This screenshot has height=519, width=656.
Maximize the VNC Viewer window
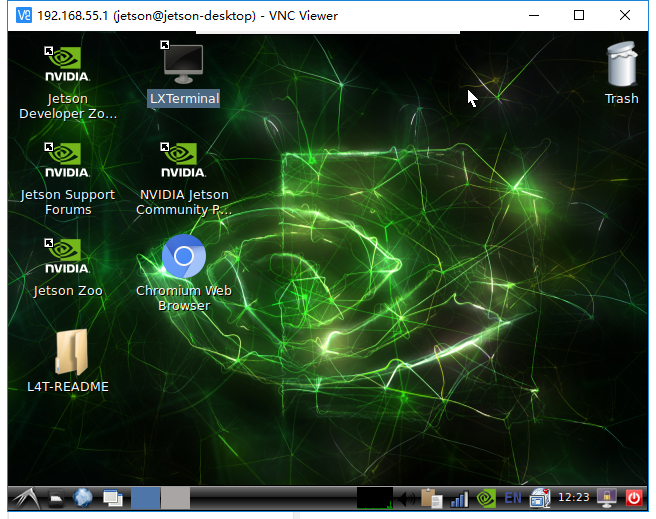579,15
